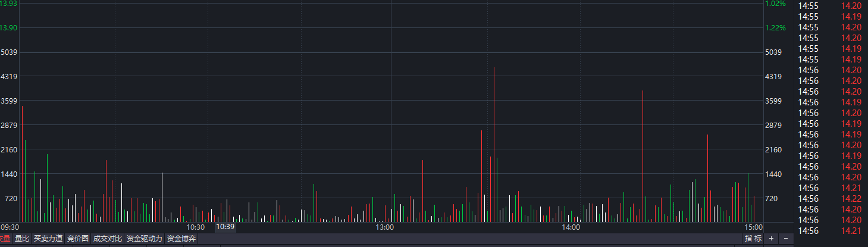Click the tallest red volume bar
868x247 pixels.
pos(494,145)
